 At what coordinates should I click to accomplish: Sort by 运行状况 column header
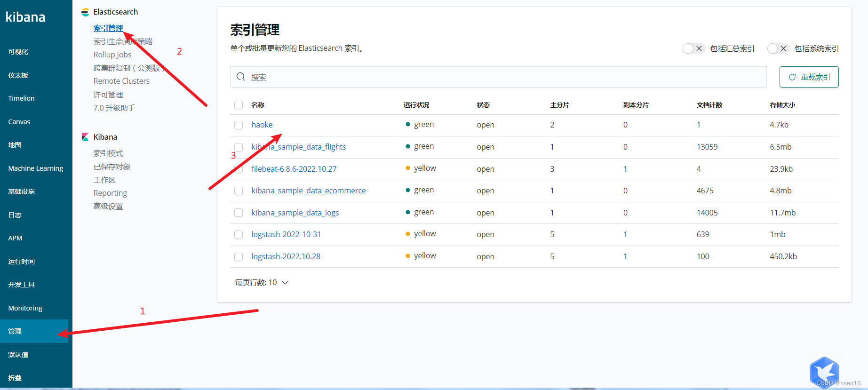(416, 105)
